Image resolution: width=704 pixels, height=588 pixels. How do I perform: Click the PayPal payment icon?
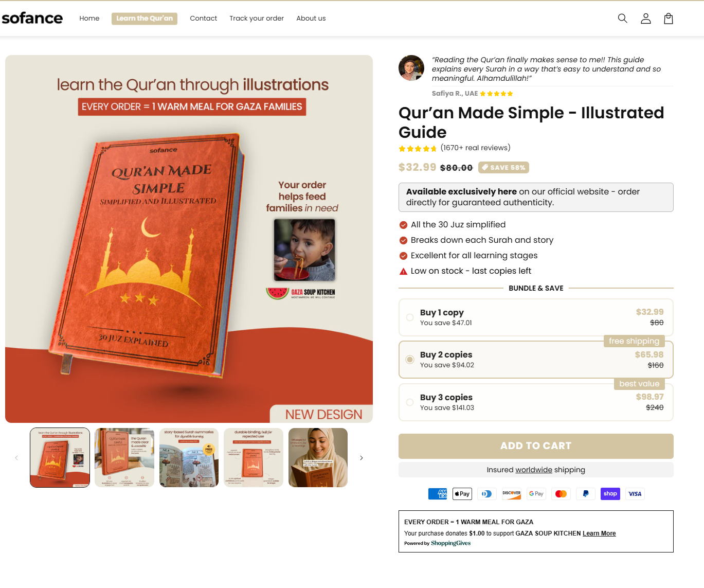[x=586, y=494]
